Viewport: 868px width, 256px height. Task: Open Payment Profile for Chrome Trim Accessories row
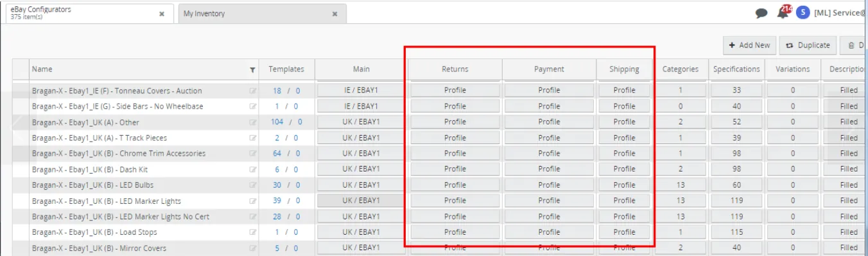click(549, 153)
